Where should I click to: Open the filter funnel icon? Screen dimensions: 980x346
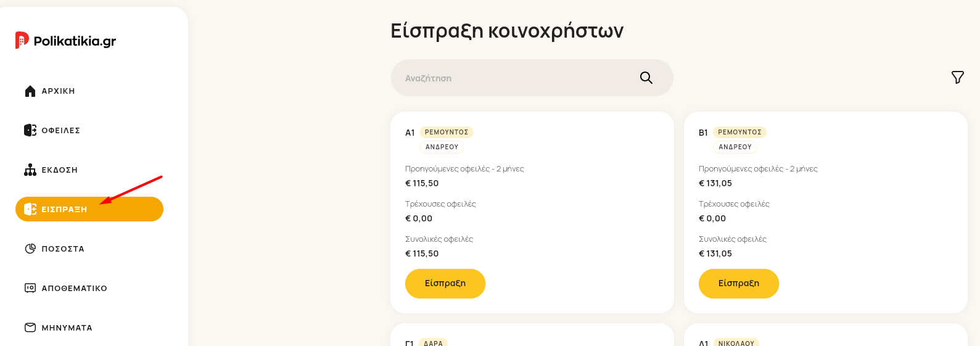pos(958,77)
